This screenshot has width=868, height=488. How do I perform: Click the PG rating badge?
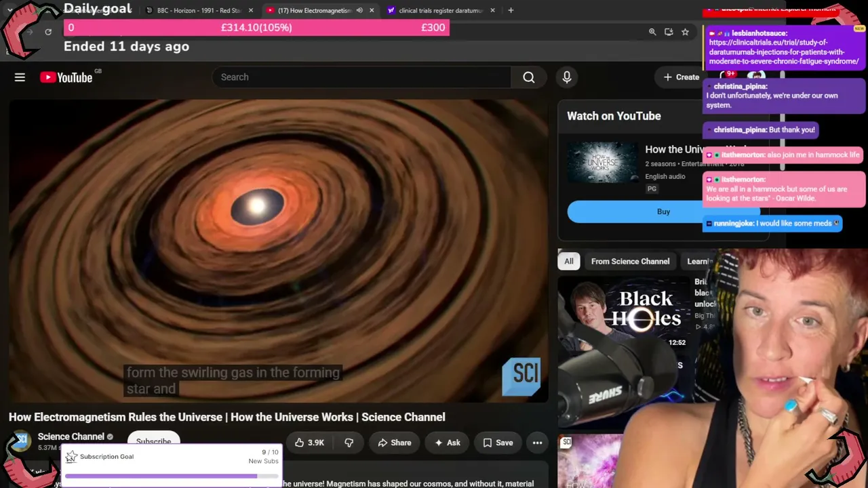(x=652, y=188)
